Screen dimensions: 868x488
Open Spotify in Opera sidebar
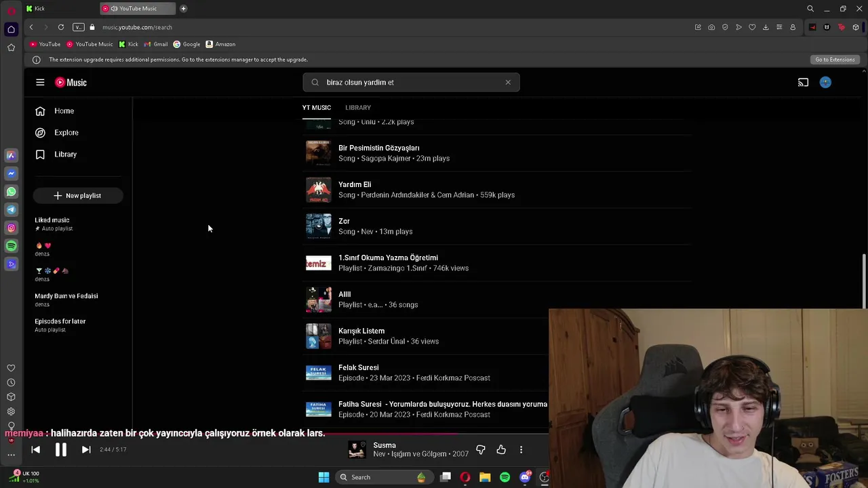(x=11, y=246)
